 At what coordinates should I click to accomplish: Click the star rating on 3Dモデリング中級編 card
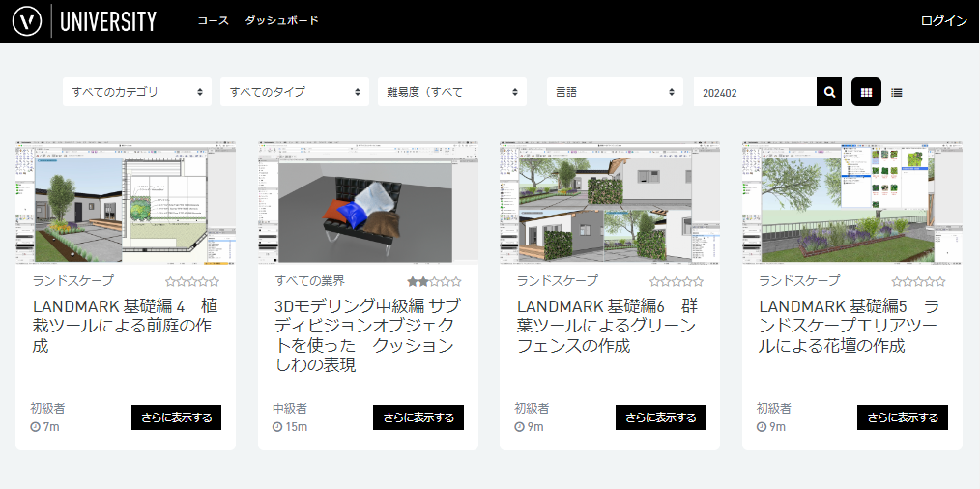click(x=434, y=281)
